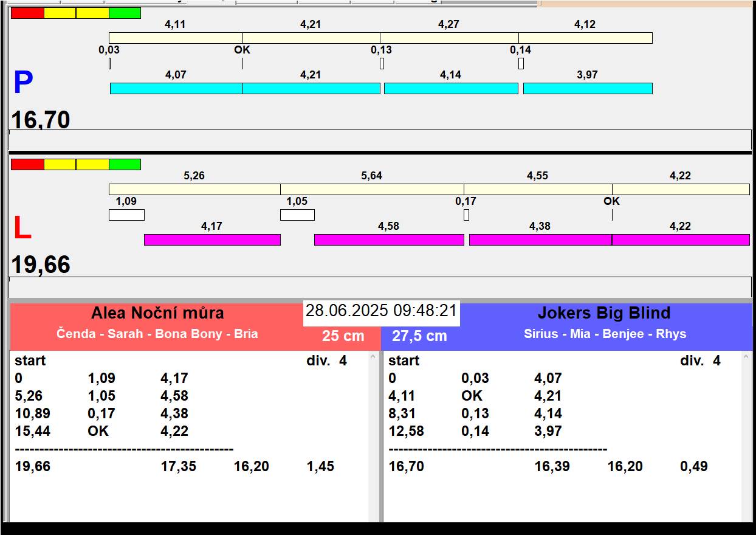Click the cream 4,27 bar in lane P
The image size is (756, 535).
point(448,38)
